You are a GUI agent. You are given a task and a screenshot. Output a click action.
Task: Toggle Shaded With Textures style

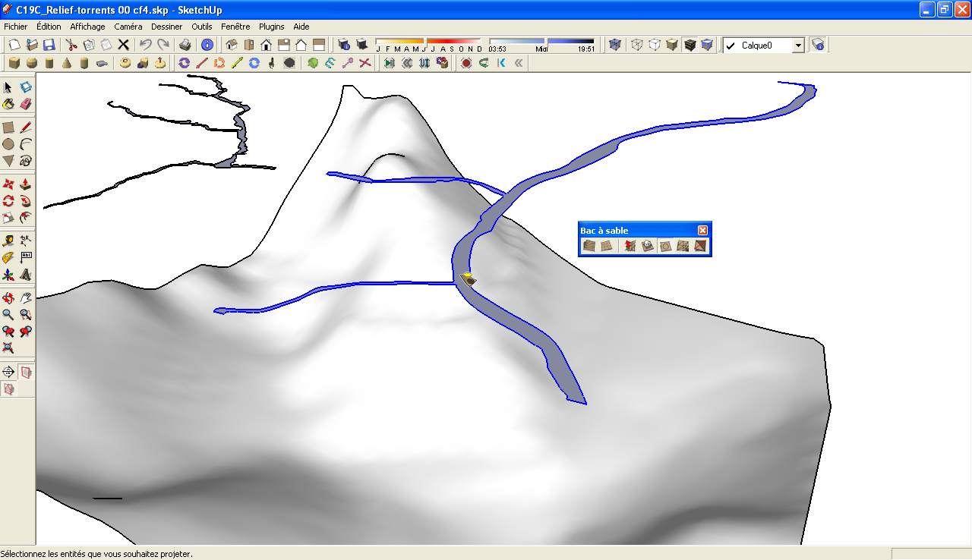[690, 45]
